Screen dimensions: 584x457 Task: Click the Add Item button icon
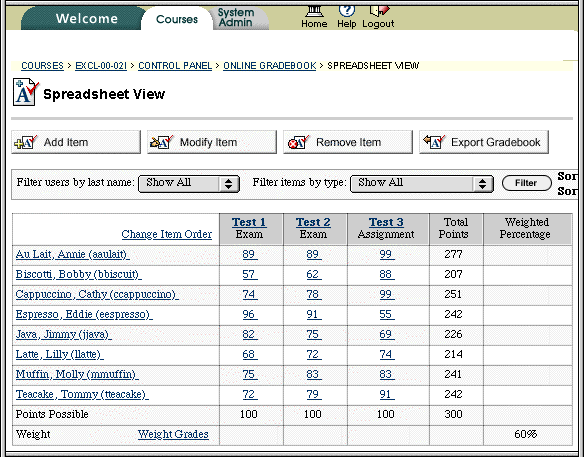(25, 142)
